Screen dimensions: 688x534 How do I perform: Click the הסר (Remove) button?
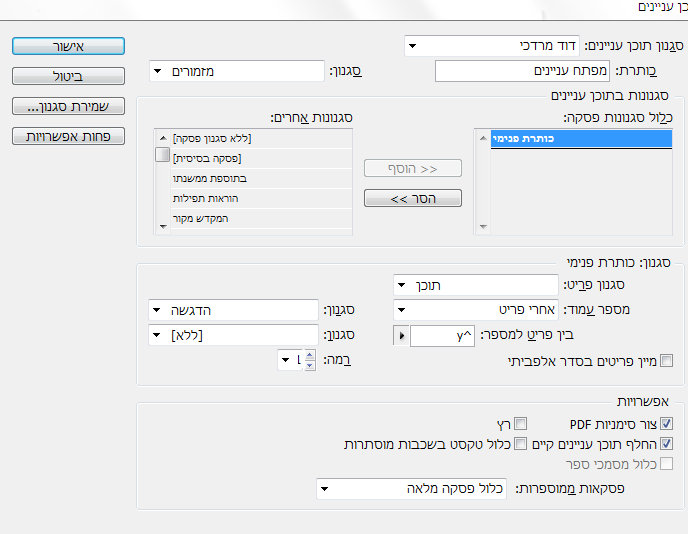tap(413, 198)
